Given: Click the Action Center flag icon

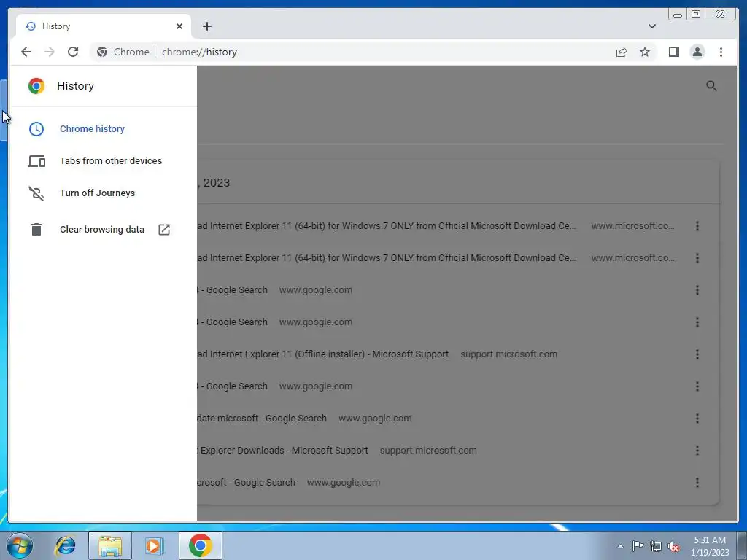Looking at the screenshot, I should 638,546.
